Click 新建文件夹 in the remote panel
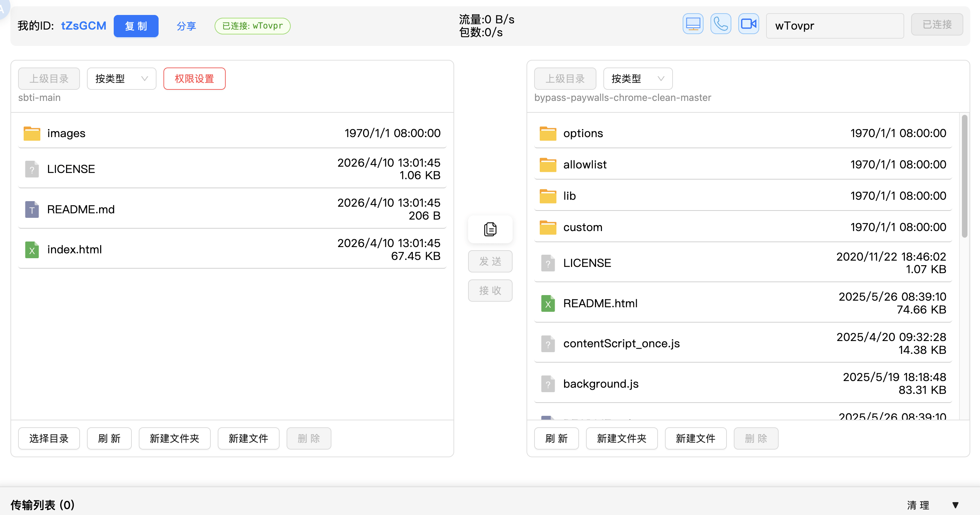This screenshot has width=980, height=515. click(622, 438)
